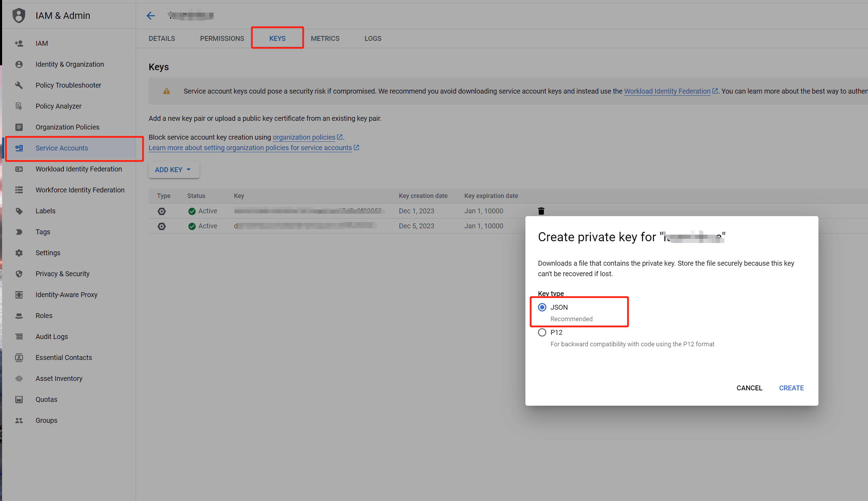Click CREATE to generate the private key
This screenshot has width=868, height=501.
point(792,388)
